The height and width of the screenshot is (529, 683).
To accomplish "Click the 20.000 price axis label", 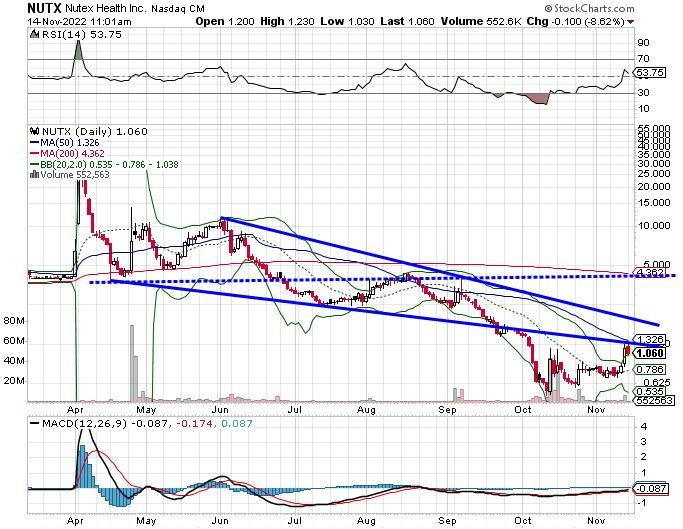I will (x=654, y=187).
